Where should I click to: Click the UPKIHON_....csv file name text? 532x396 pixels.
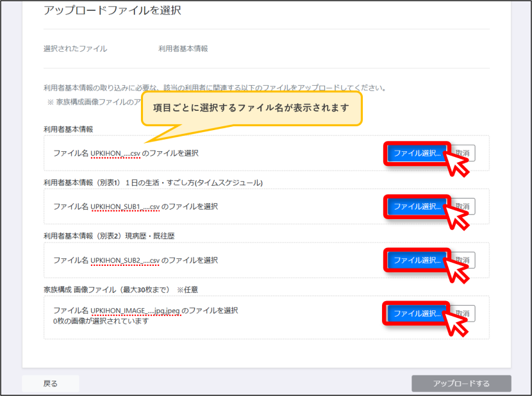point(115,153)
